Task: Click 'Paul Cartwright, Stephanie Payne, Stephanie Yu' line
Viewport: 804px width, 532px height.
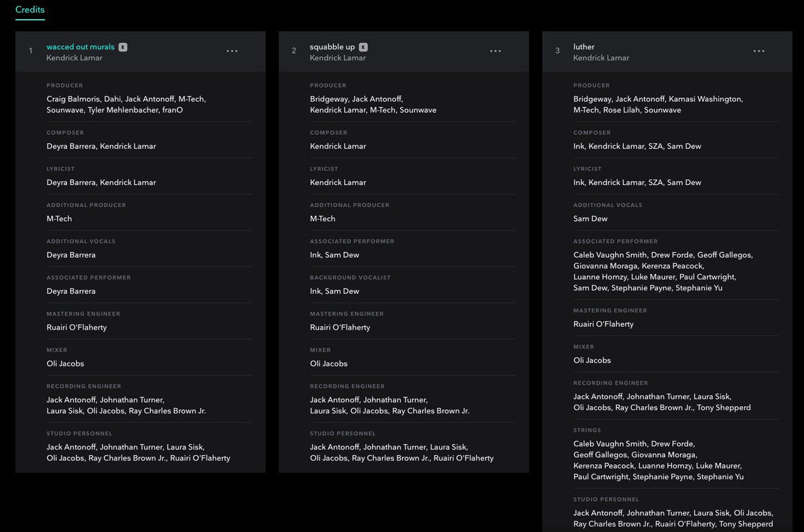Action: tap(658, 476)
